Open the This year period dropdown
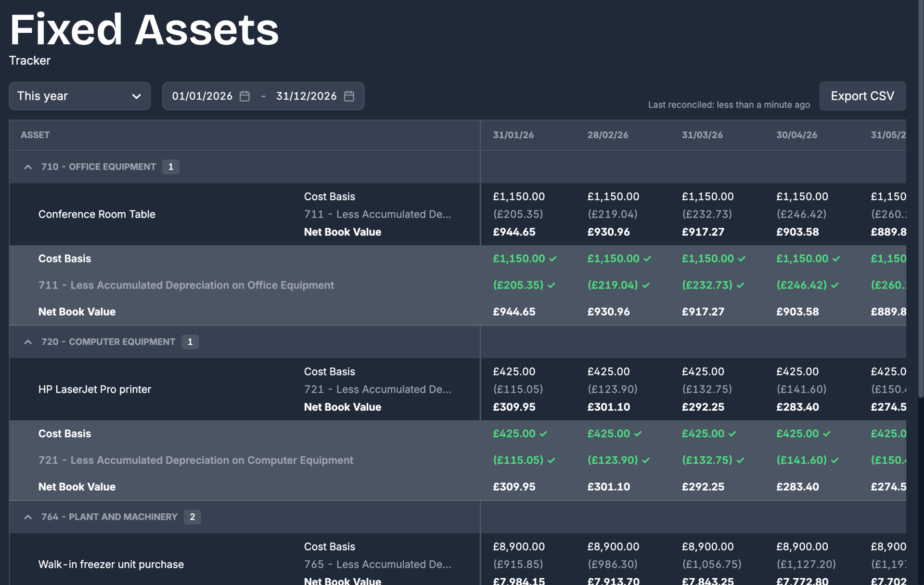Image resolution: width=924 pixels, height=585 pixels. 79,96
